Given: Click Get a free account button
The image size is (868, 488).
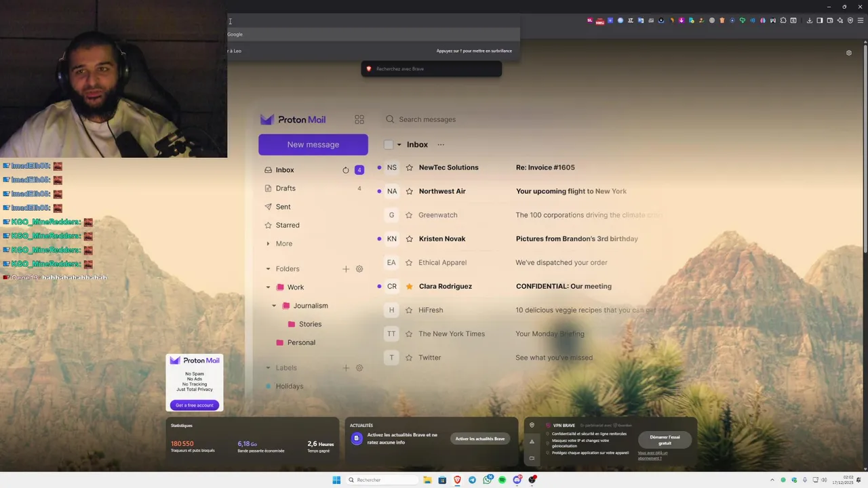Looking at the screenshot, I should 195,405.
